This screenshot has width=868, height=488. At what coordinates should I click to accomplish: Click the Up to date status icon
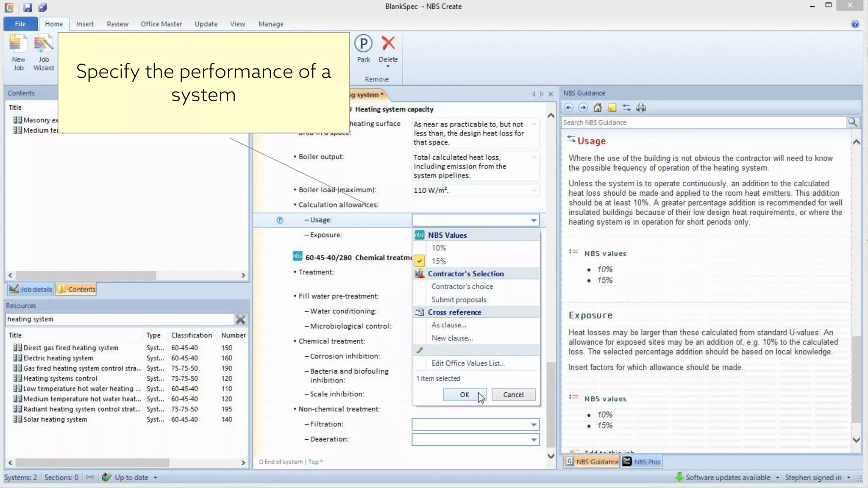tap(107, 477)
